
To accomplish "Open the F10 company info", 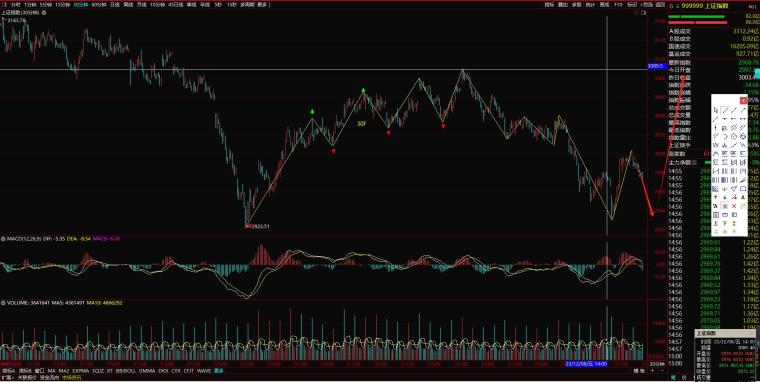I will (x=618, y=4).
